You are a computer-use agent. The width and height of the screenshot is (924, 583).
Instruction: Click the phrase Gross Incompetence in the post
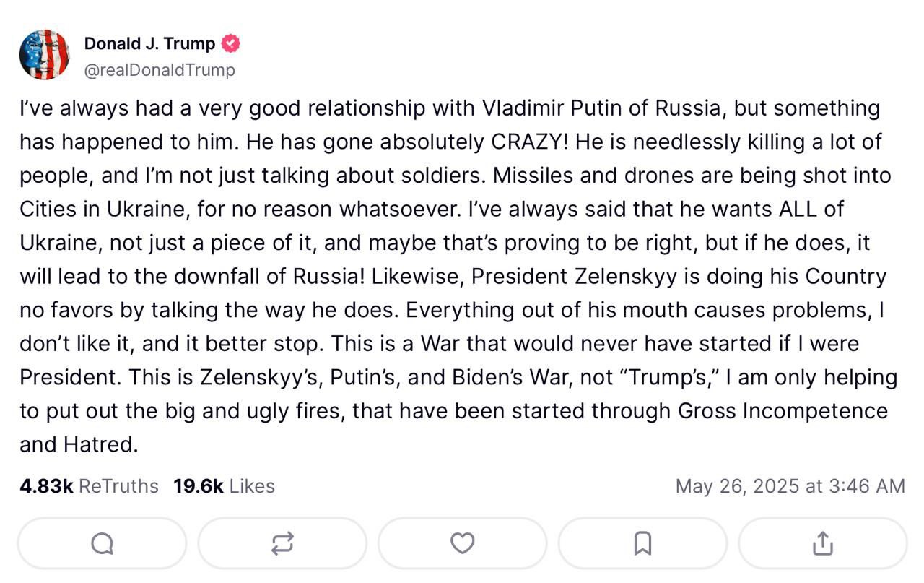[x=783, y=411]
